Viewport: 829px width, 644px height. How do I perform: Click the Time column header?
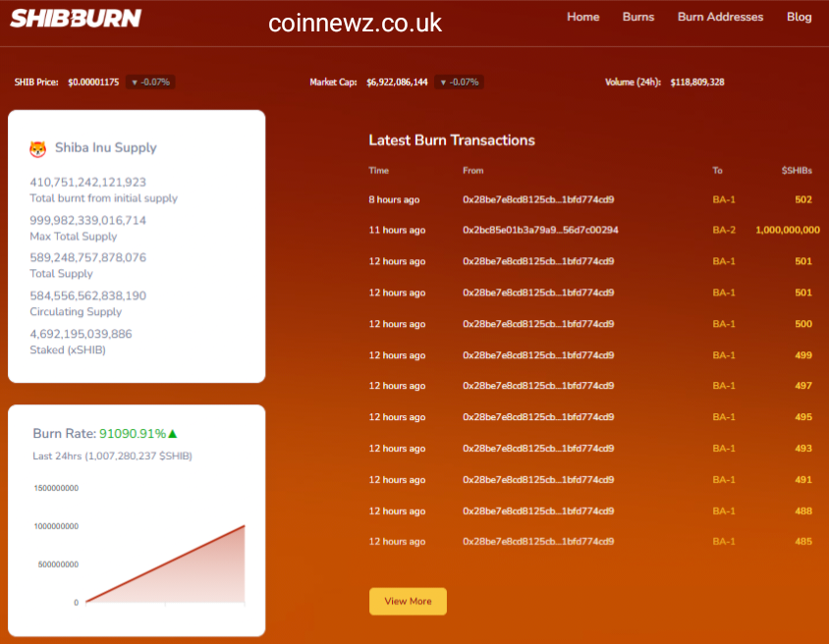point(378,171)
